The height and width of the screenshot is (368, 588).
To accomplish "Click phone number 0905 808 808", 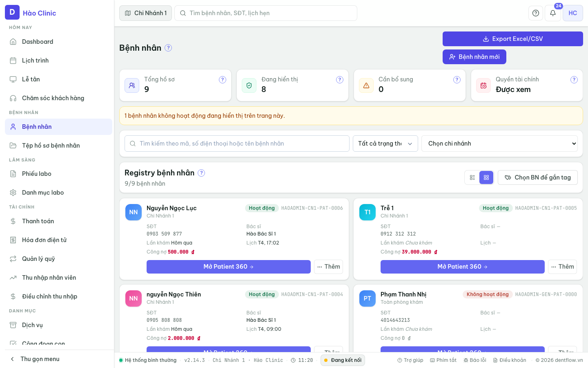I will tap(164, 320).
